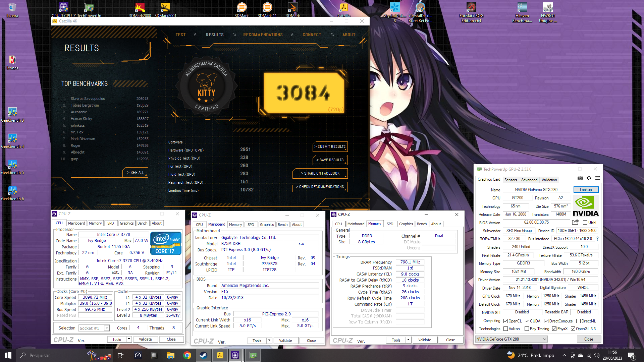Launch Heaven Benchmark from the desktop

(522, 12)
